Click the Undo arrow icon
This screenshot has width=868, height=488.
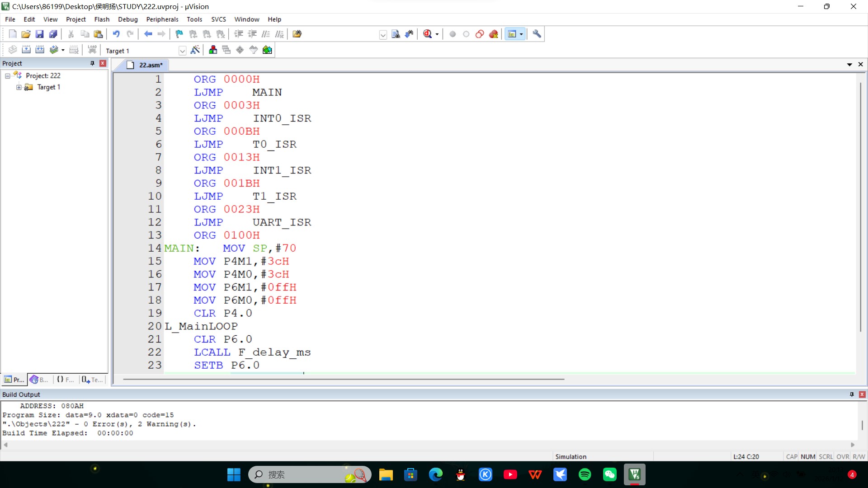[x=116, y=34]
